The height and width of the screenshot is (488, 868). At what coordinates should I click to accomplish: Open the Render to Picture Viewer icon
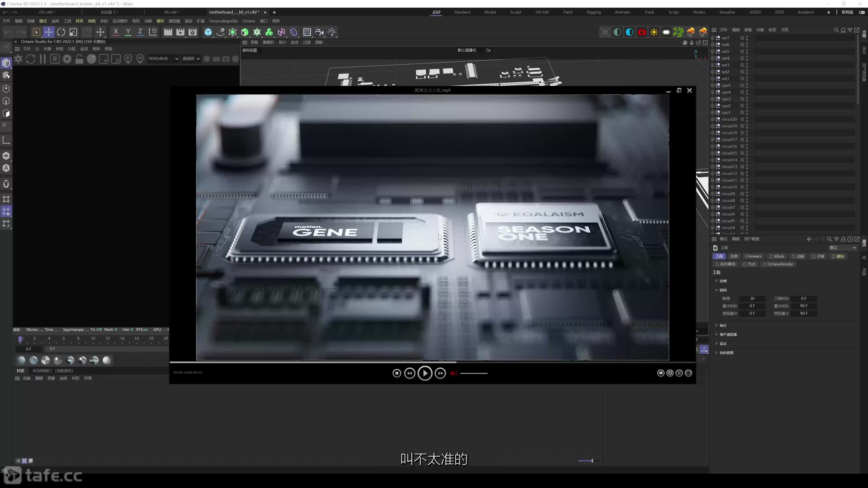[180, 32]
